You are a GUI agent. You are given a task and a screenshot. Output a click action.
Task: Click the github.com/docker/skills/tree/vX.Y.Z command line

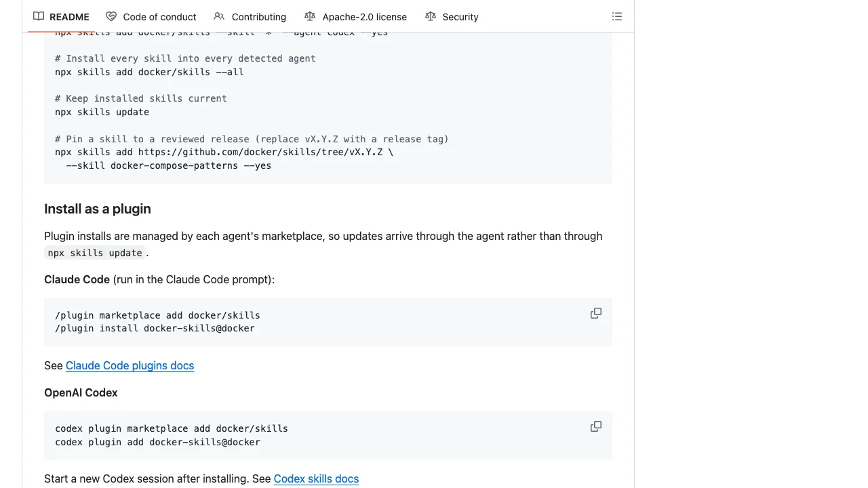(224, 152)
